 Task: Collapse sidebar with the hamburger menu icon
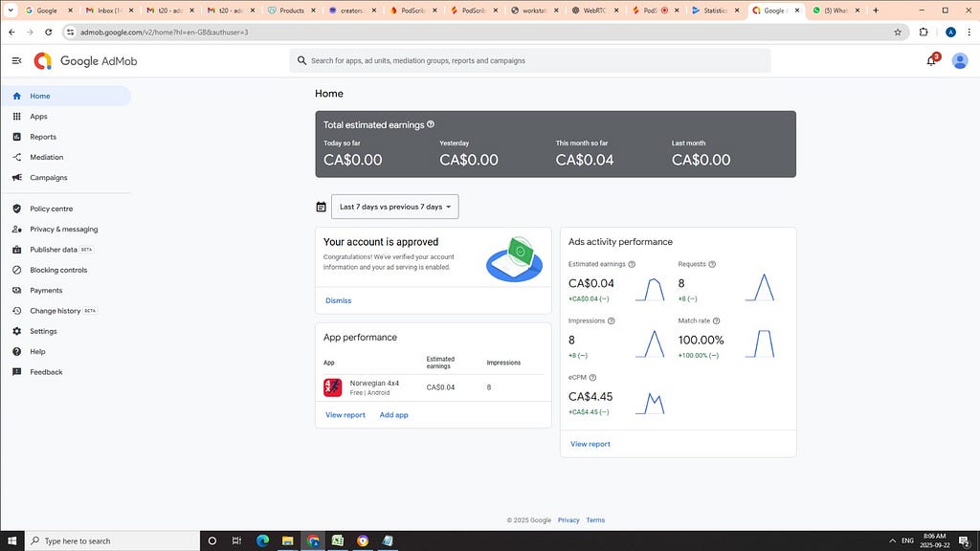coord(17,60)
